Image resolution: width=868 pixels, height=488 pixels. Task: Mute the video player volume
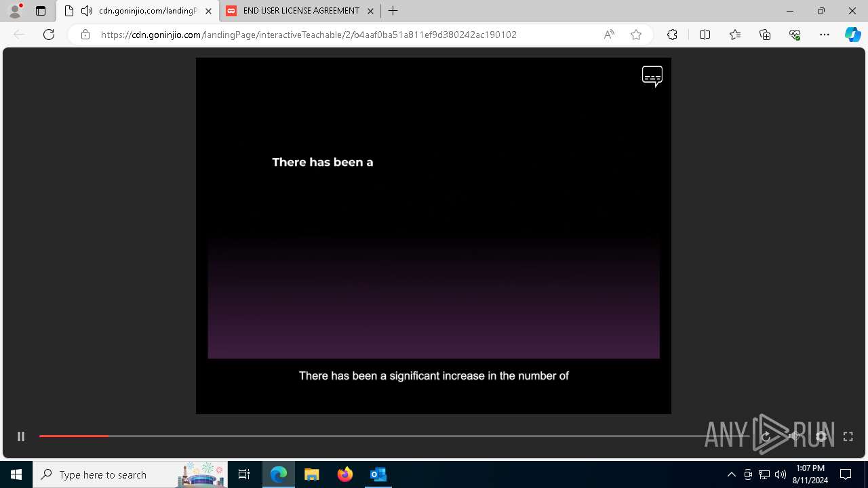point(793,436)
